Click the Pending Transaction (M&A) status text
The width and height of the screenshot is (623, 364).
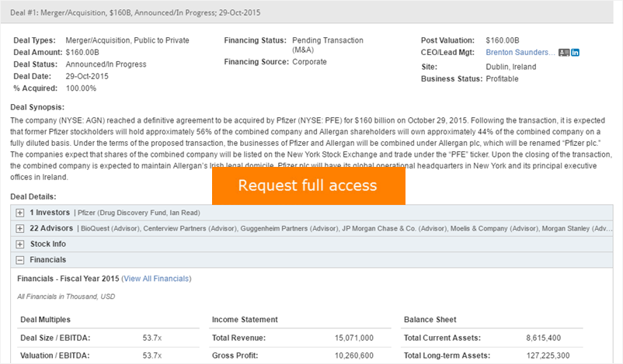(328, 45)
